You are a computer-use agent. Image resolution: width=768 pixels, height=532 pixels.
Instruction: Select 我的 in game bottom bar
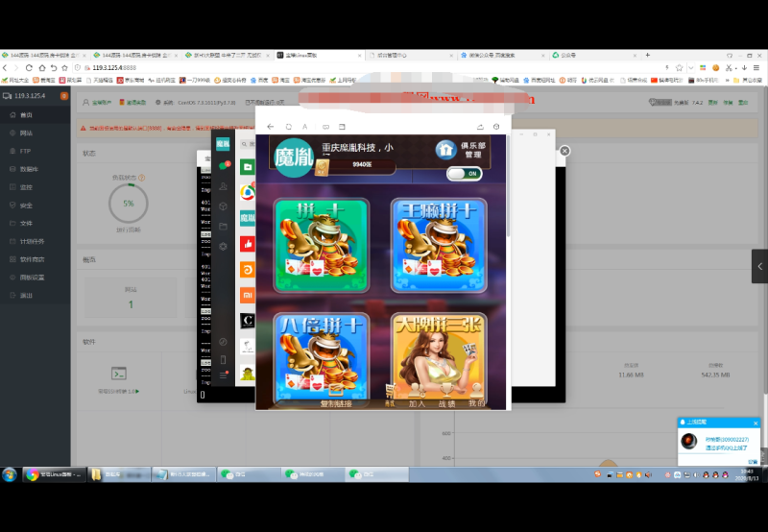476,398
